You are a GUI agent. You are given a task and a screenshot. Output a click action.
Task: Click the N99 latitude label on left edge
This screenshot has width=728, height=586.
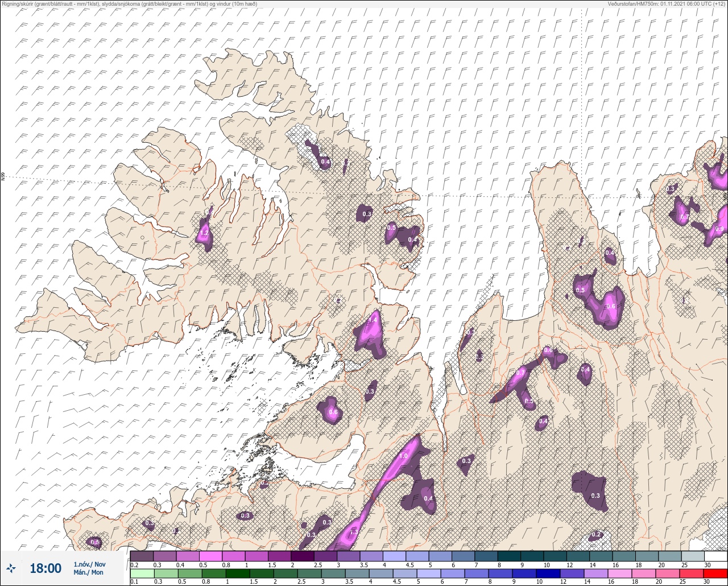coord(3,177)
